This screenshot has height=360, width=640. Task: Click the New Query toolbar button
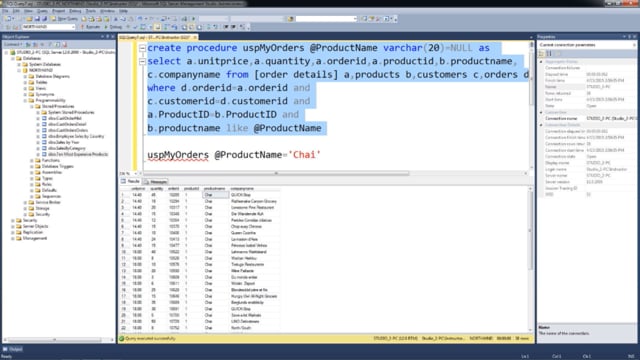[64, 19]
